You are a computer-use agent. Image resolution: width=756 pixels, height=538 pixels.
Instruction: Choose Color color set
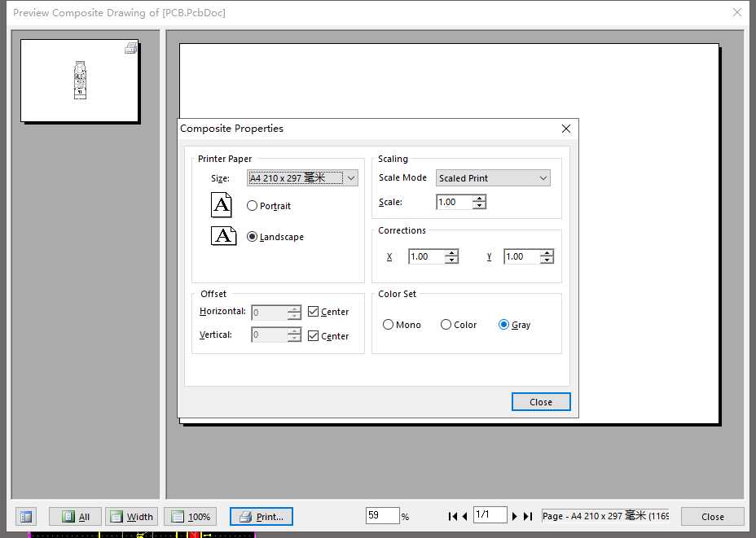(x=446, y=325)
